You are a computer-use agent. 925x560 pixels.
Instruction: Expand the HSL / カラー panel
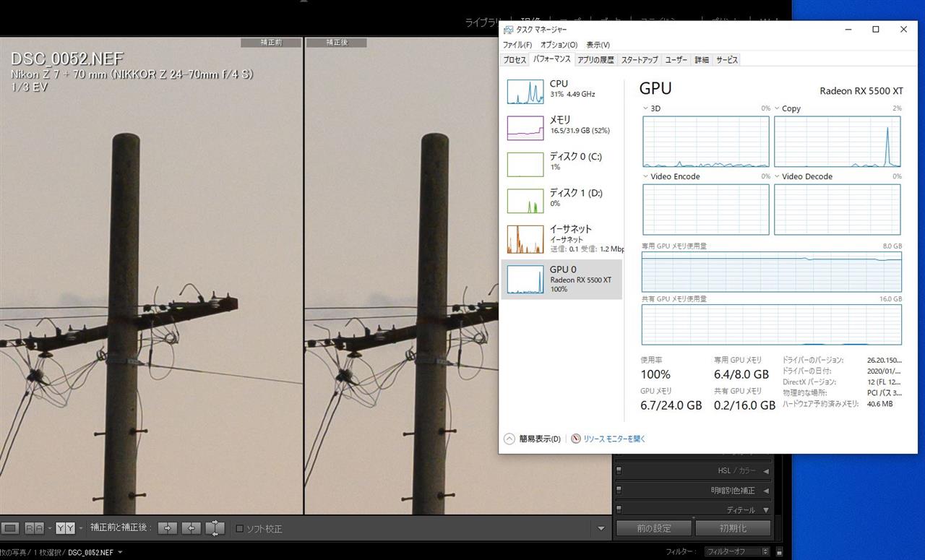point(766,471)
